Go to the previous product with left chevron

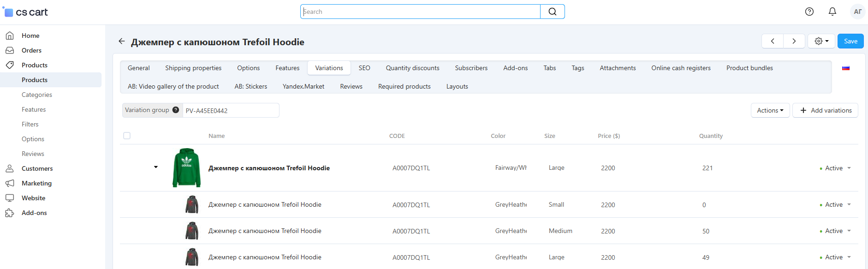click(x=773, y=41)
